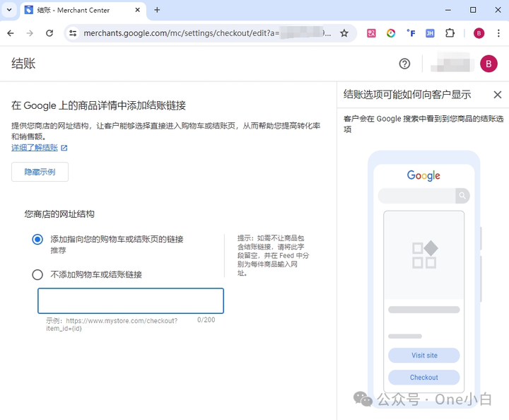Open the colorful circle extension icon
The height and width of the screenshot is (420, 509).
(391, 33)
